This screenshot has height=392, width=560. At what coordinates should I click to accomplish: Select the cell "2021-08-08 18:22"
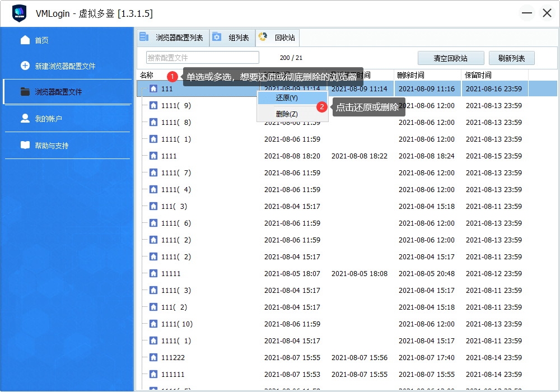click(360, 156)
